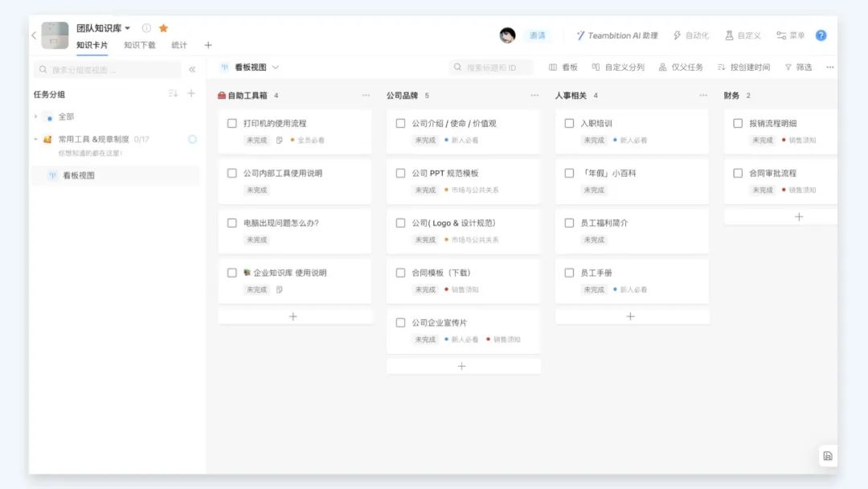Collapse the sidebar with double-chevron icon
The image size is (868, 489).
coord(192,70)
